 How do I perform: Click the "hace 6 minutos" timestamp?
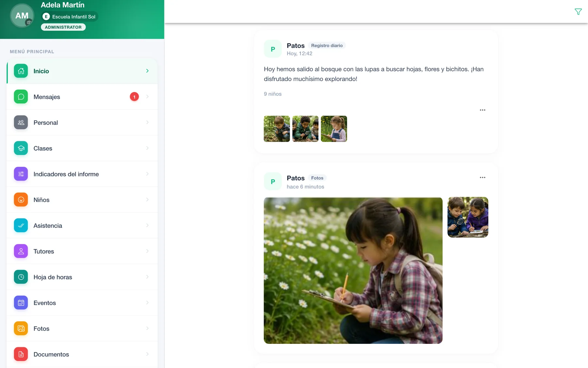pyautogui.click(x=305, y=187)
